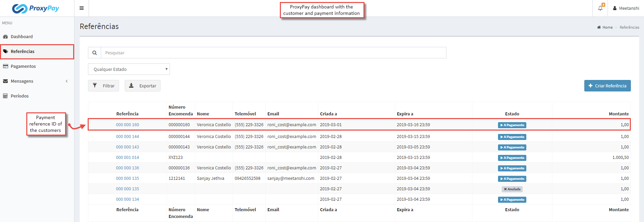Click A Pagamento badge for reference 143

click(x=512, y=147)
